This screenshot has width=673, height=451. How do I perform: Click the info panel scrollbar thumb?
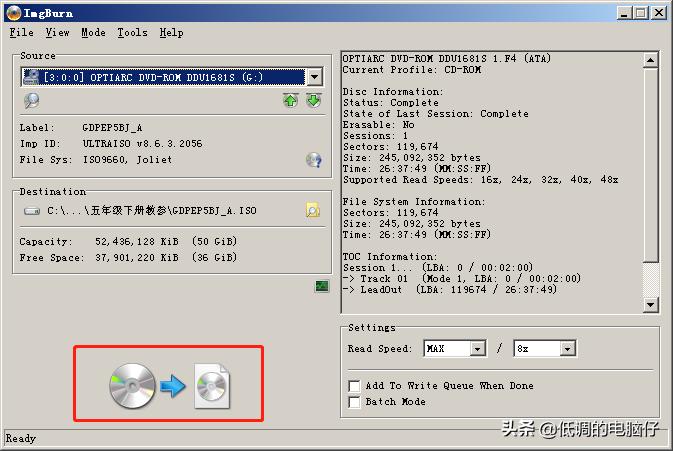(650, 164)
